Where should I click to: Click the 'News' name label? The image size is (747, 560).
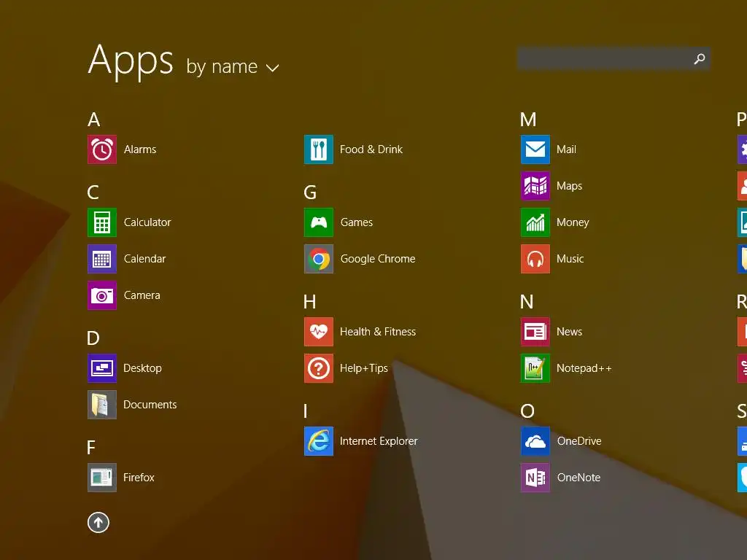569,332
